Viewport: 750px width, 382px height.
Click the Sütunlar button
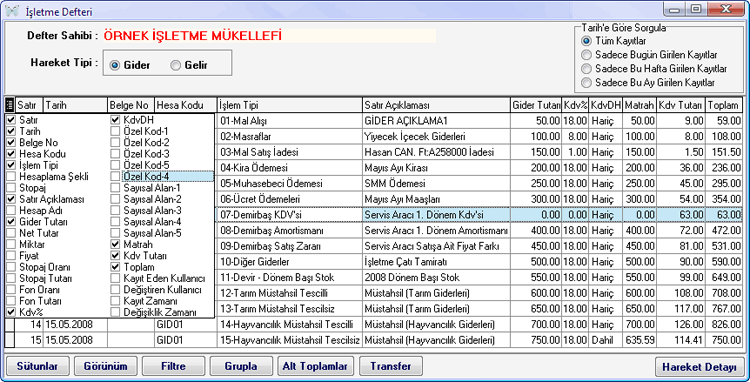point(37,367)
